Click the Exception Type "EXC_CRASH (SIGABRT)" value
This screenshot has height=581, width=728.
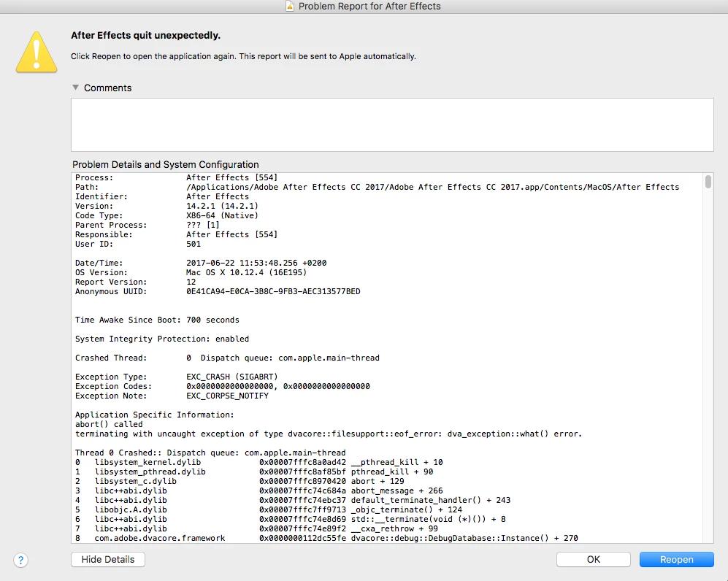231,377
